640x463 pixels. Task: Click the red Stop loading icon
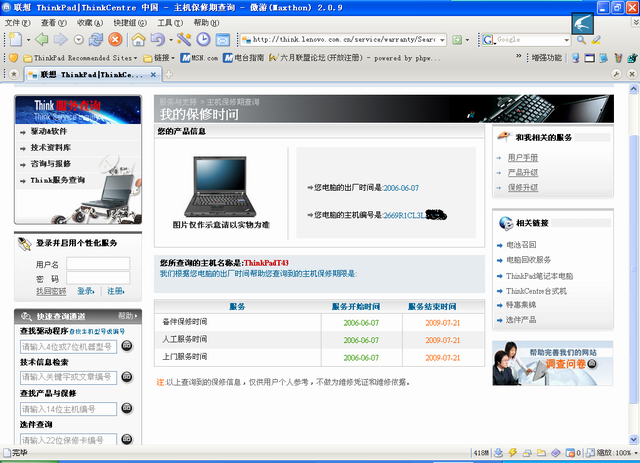pos(115,40)
